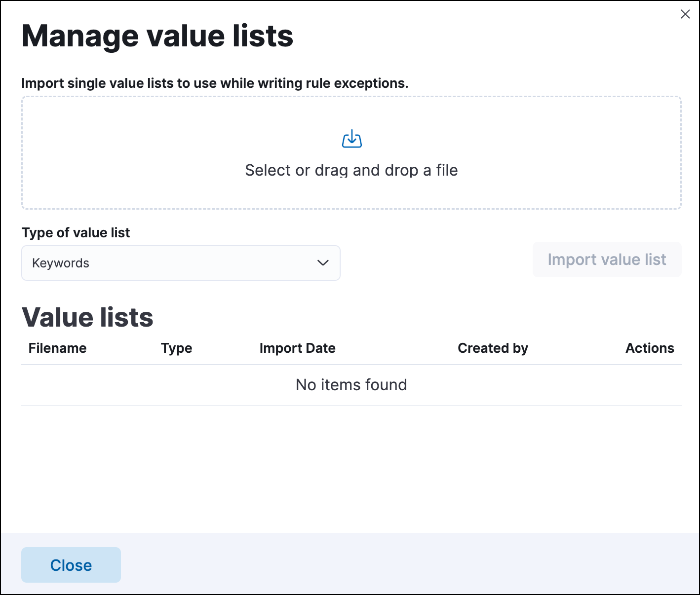Click the Filename column header

point(57,348)
